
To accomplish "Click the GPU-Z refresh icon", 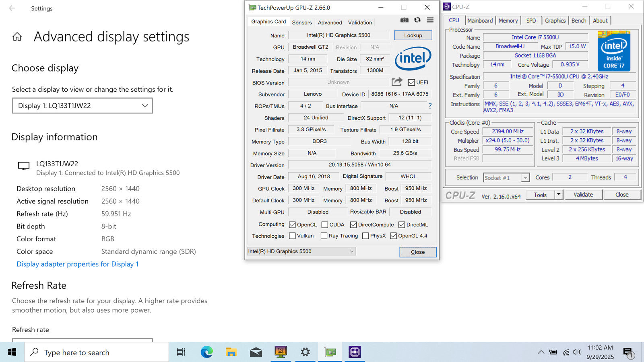I will 417,20.
